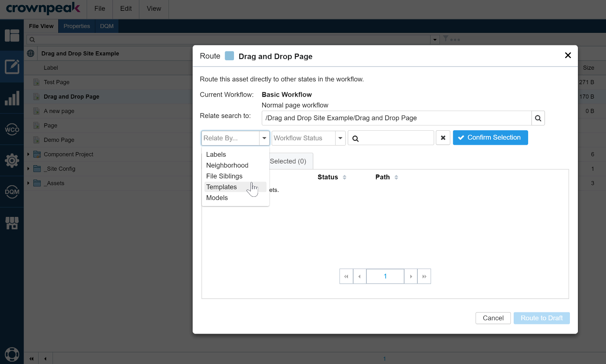Switch to the Properties tab
The width and height of the screenshot is (606, 364).
pyautogui.click(x=77, y=26)
